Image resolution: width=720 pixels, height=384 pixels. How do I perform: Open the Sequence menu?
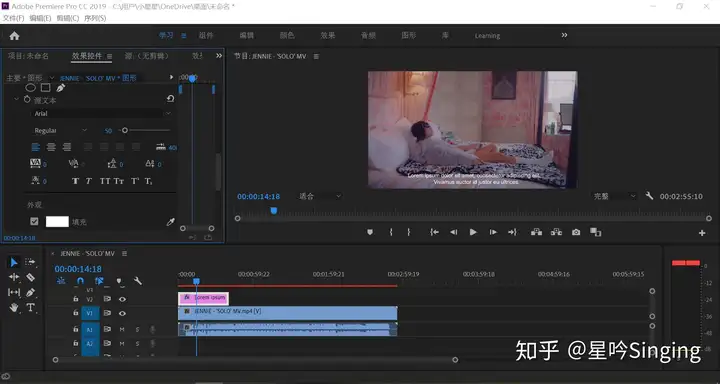[x=95, y=18]
